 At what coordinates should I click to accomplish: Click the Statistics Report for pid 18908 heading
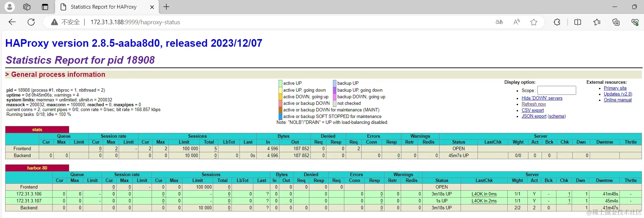[x=80, y=60]
